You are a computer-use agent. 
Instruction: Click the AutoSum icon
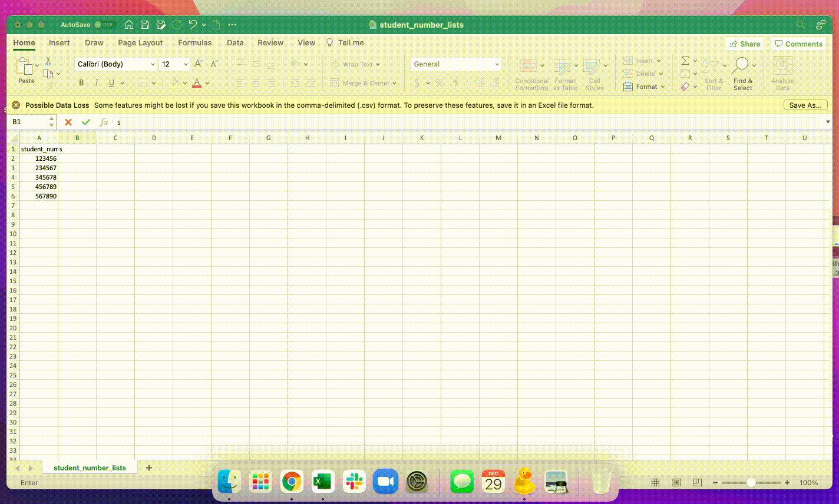pos(685,59)
